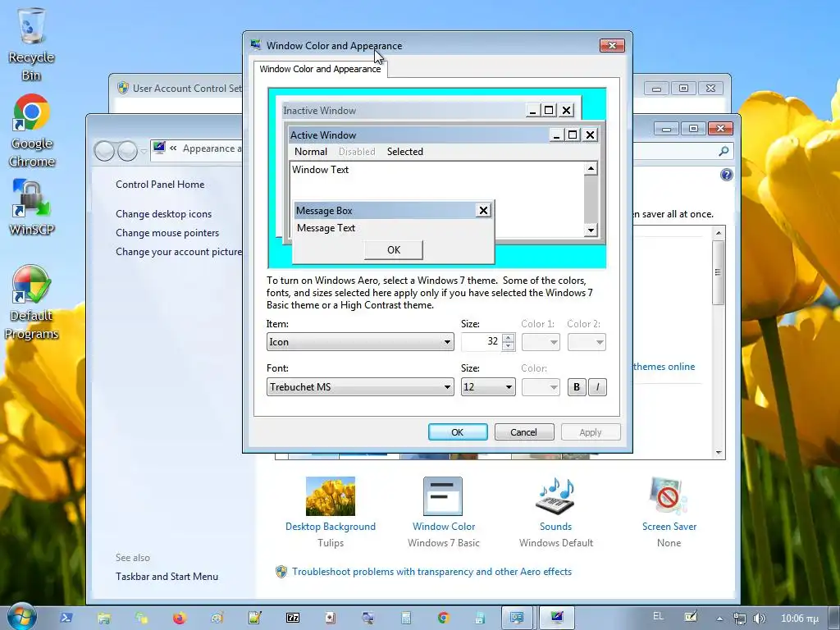
Task: Click the Inactive Window title in preview
Action: click(x=319, y=111)
